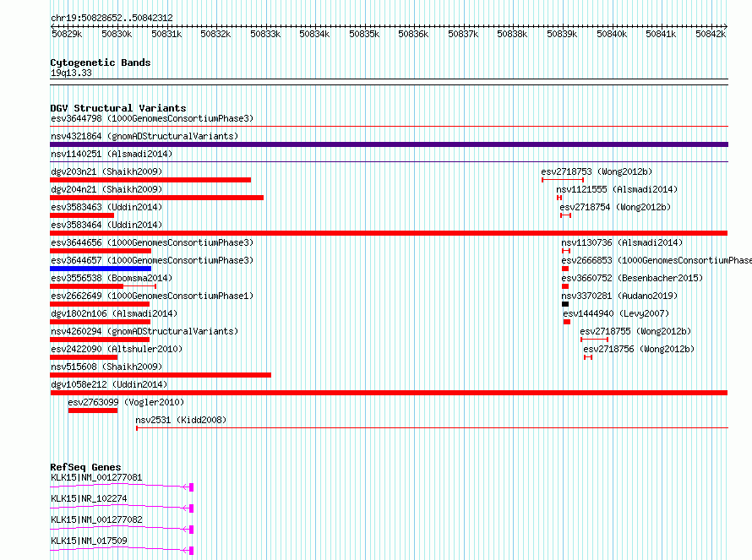Open KLK15|NM_001277082 transcript
Screen dimensions: 752x560
(96, 519)
